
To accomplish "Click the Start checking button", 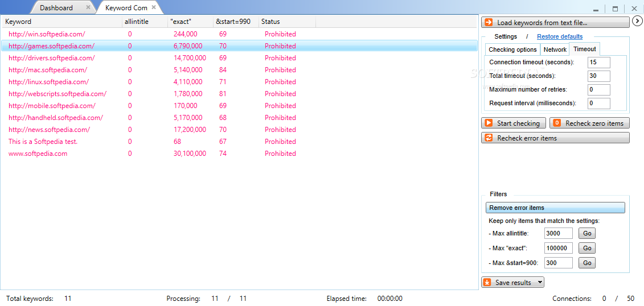I will tap(514, 123).
